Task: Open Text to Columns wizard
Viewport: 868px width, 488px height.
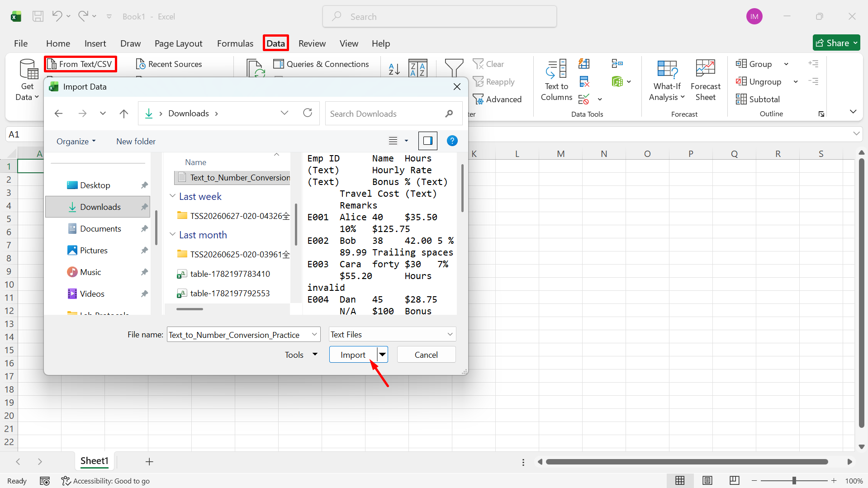Action: pyautogui.click(x=556, y=81)
